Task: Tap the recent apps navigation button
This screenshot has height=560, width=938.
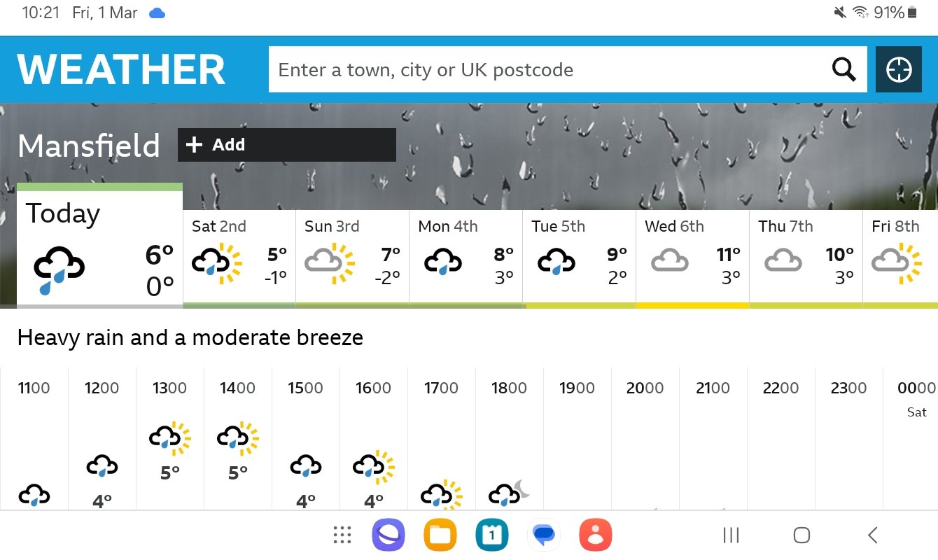Action: pos(731,535)
